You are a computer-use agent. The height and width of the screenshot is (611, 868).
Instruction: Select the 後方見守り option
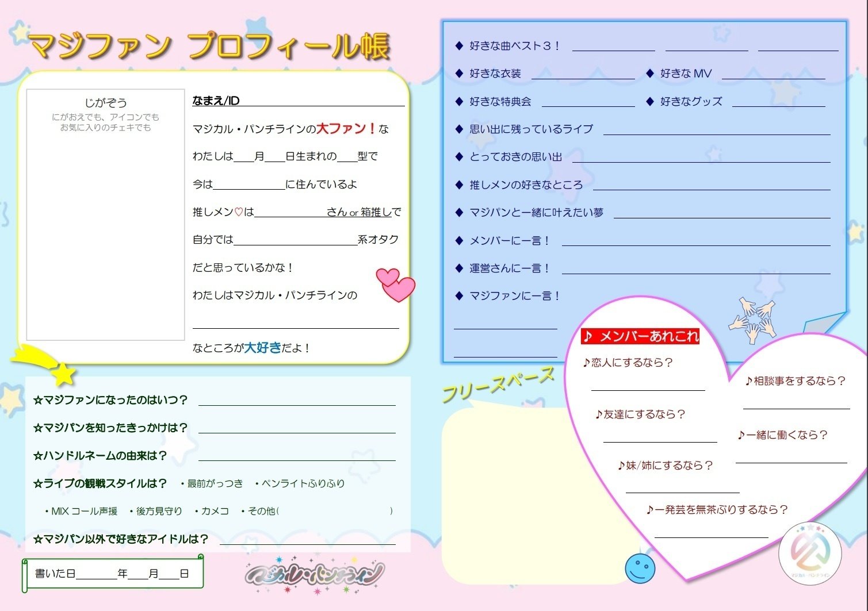(155, 511)
